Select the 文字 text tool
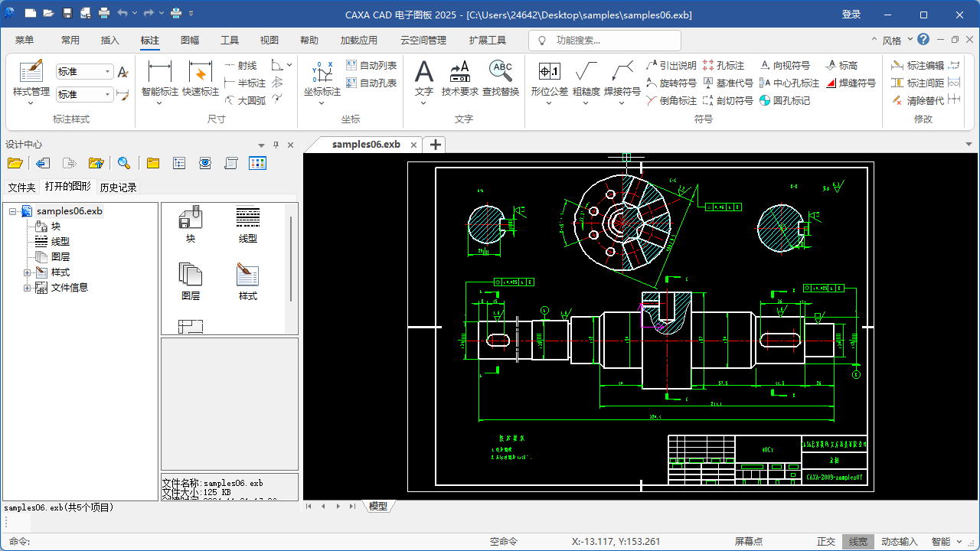 tap(424, 77)
